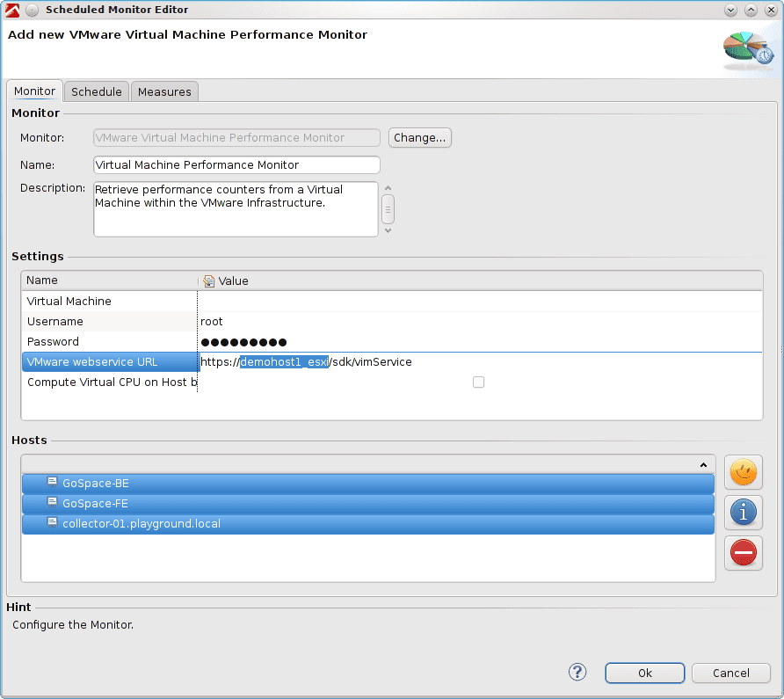Image resolution: width=784 pixels, height=699 pixels.
Task: Click into the Name input field
Action: tap(236, 165)
